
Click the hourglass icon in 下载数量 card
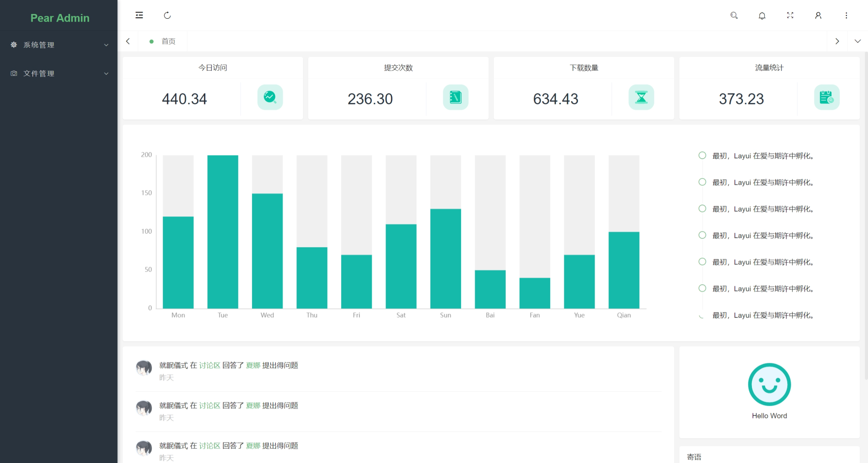(x=641, y=97)
